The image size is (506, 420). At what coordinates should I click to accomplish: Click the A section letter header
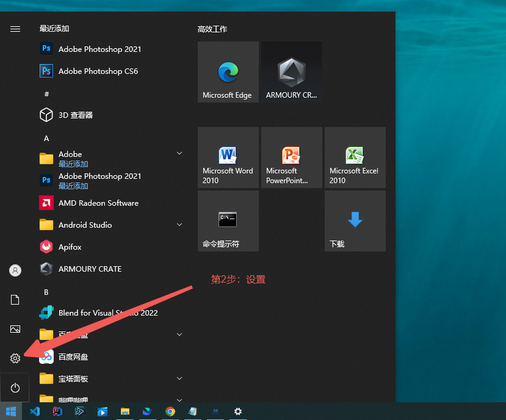46,138
